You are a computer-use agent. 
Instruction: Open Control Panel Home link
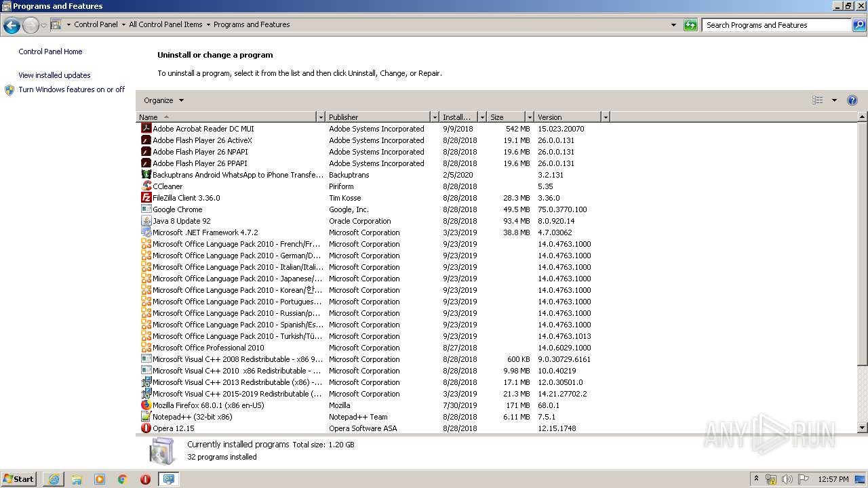tap(50, 52)
